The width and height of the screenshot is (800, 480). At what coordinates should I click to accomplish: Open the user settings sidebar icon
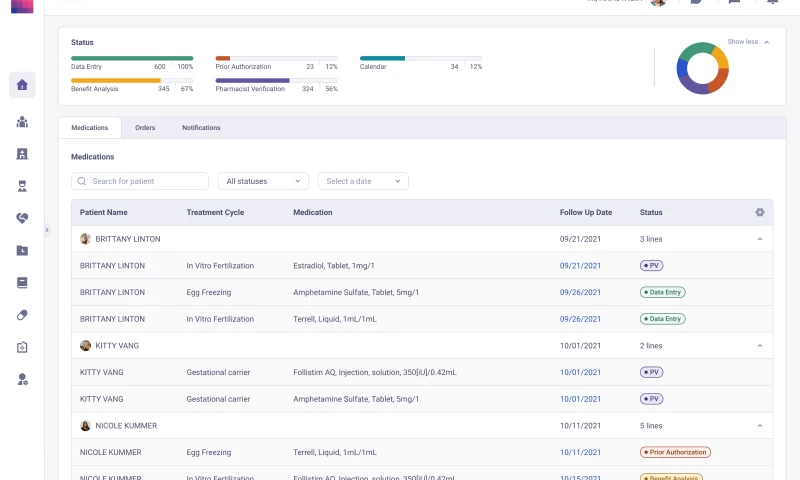22,379
